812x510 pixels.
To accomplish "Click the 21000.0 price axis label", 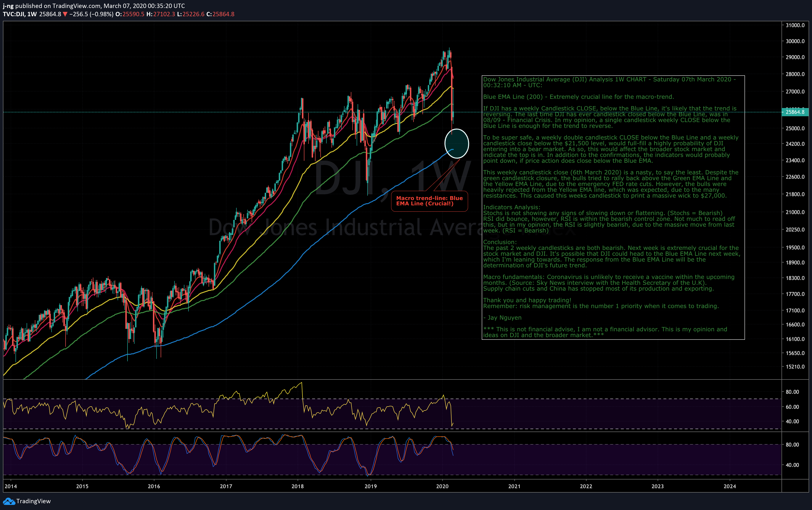I will coord(795,212).
